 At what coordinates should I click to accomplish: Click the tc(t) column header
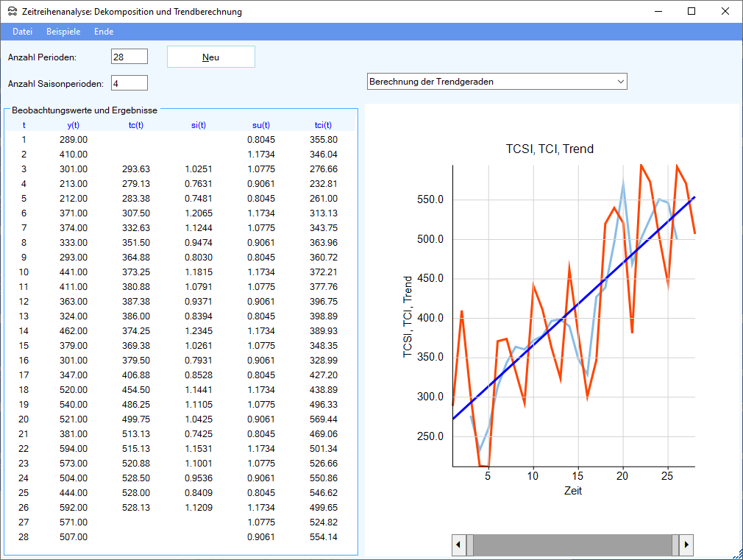[x=135, y=125]
